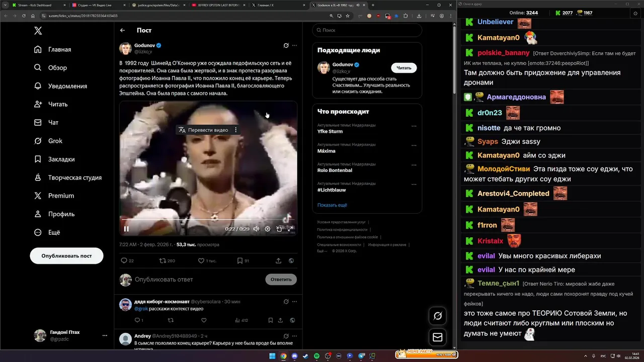Click the Поиск search field
644x362 pixels.
[367, 30]
